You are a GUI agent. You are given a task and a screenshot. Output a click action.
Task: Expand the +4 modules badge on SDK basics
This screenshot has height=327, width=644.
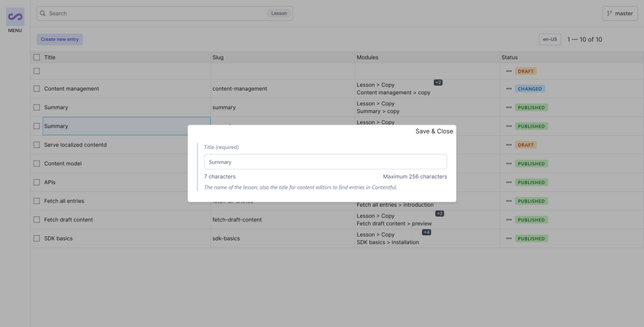coord(427,232)
